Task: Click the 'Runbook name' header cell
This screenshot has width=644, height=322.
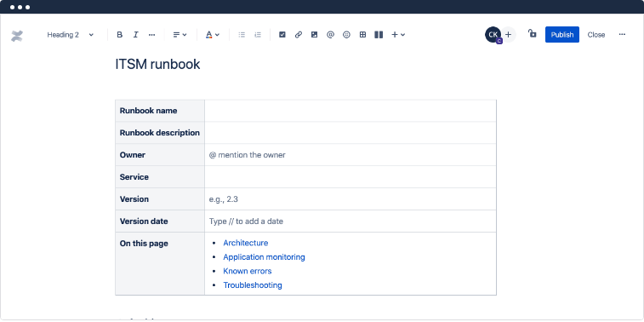Action: pos(160,111)
